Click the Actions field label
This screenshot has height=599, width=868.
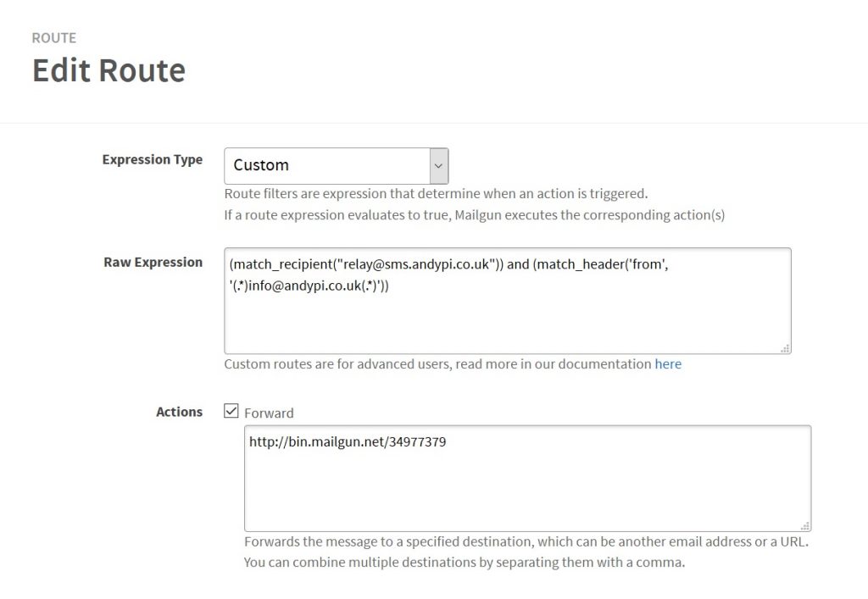tap(180, 412)
